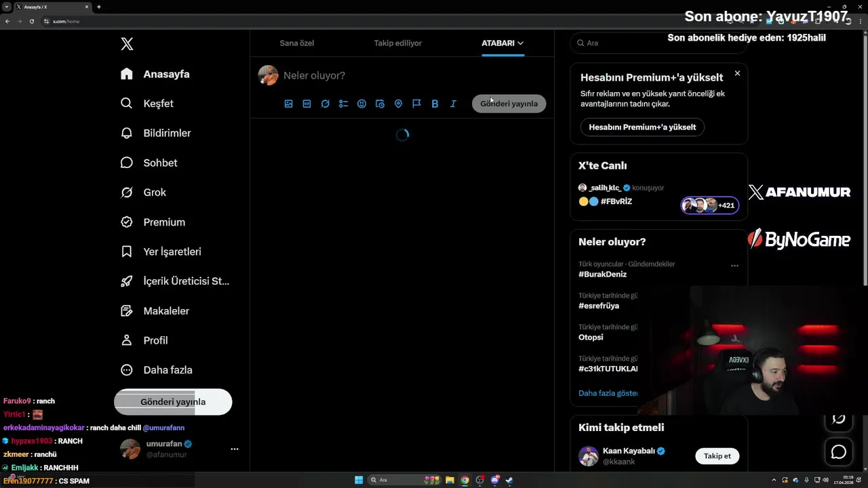Click the Neler oluyor? compose field
Viewport: 868px width, 488px height.
(x=414, y=75)
